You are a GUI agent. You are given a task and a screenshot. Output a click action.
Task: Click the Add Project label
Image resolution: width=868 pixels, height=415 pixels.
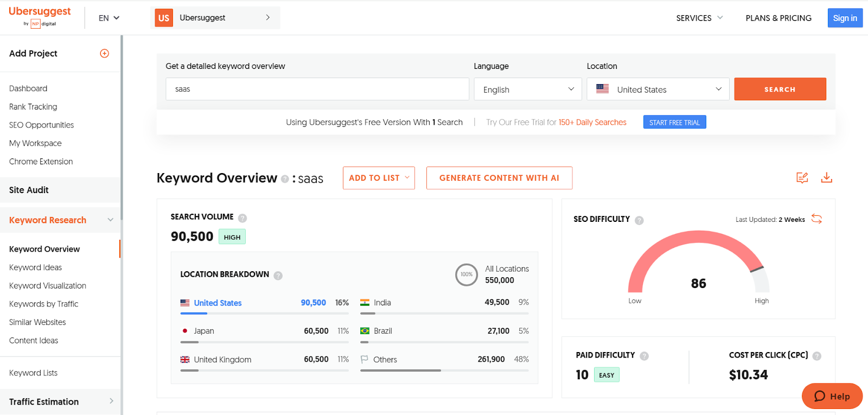click(x=33, y=53)
